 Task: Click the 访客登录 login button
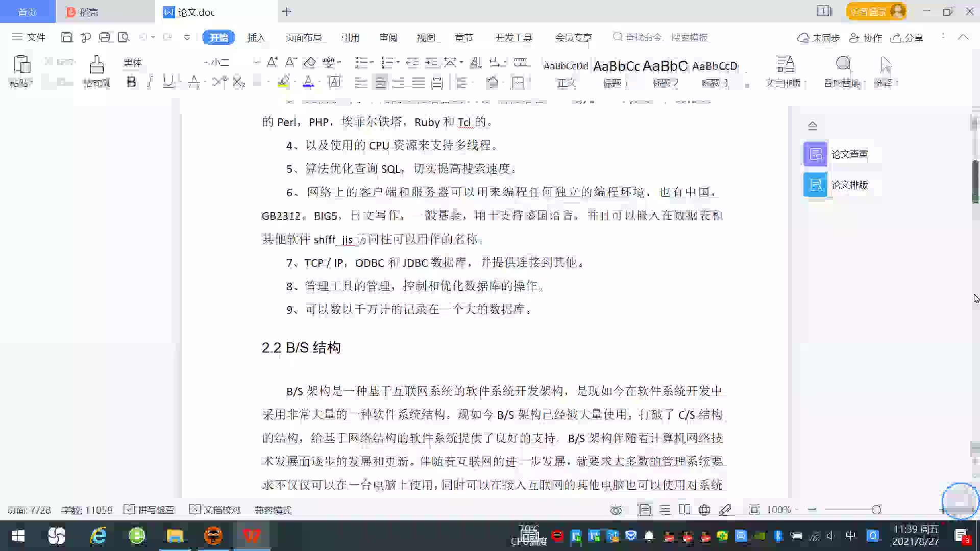(876, 11)
